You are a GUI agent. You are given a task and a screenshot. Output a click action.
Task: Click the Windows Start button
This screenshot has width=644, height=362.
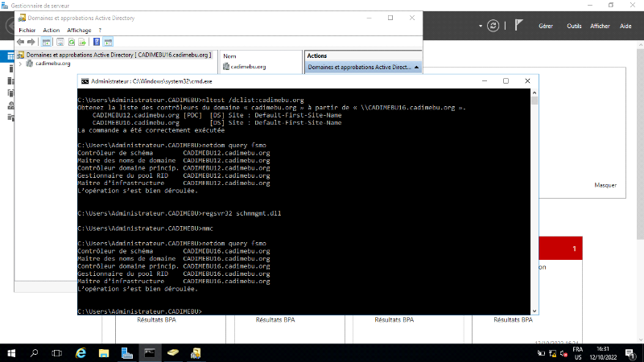click(11, 352)
